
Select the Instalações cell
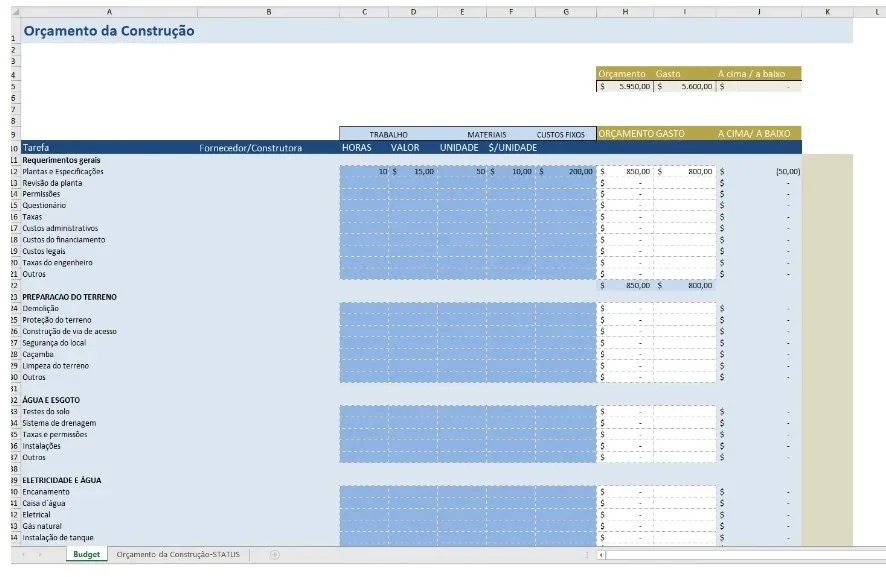pyautogui.click(x=41, y=446)
